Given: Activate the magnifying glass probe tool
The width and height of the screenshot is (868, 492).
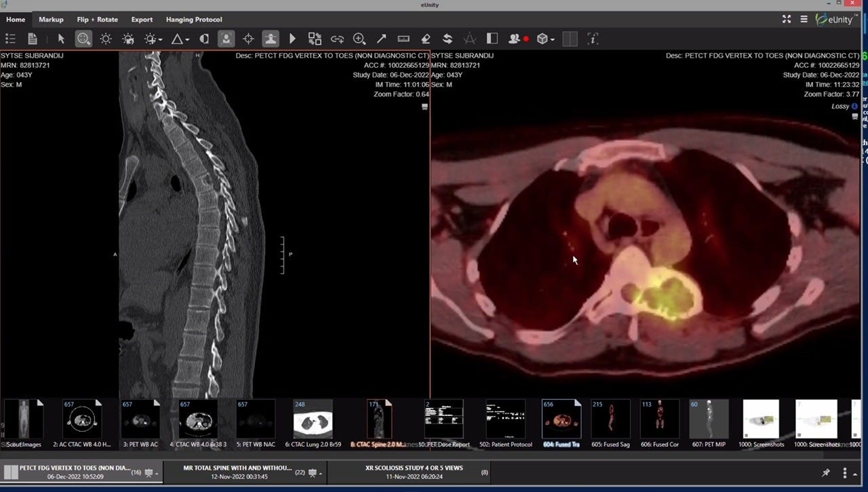Looking at the screenshot, I should pos(83,39).
